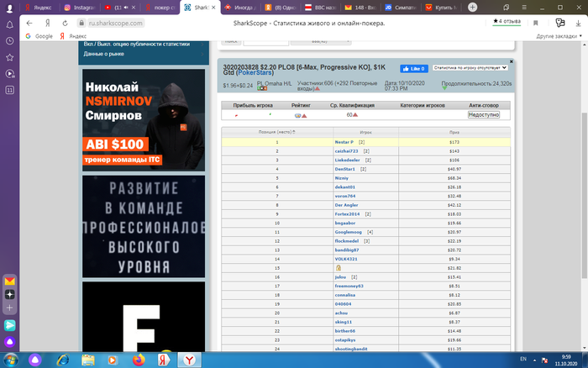Launch Internet Explorer from taskbar
The image size is (588, 368).
63,360
